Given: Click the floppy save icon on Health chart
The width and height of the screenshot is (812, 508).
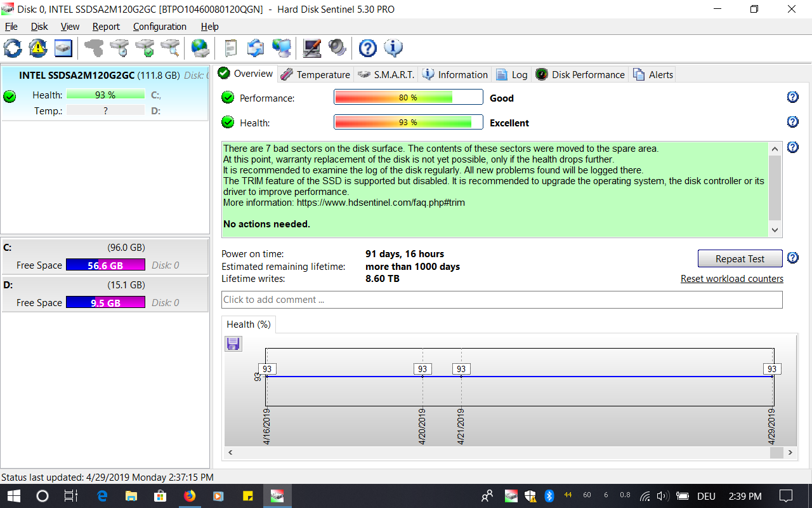Looking at the screenshot, I should pos(233,344).
